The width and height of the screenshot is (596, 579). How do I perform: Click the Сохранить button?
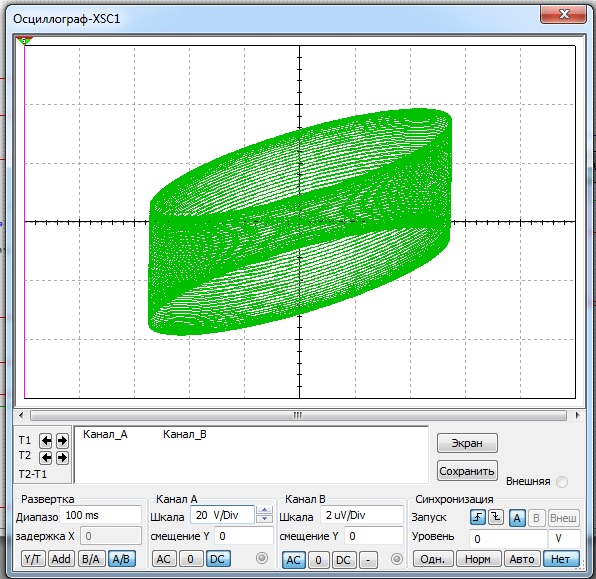(x=467, y=471)
